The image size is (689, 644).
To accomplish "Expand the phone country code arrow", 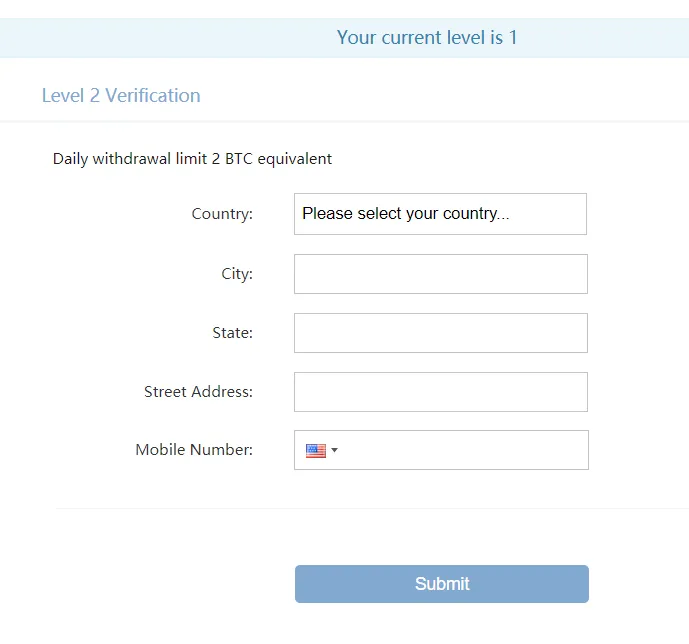I will (334, 450).
